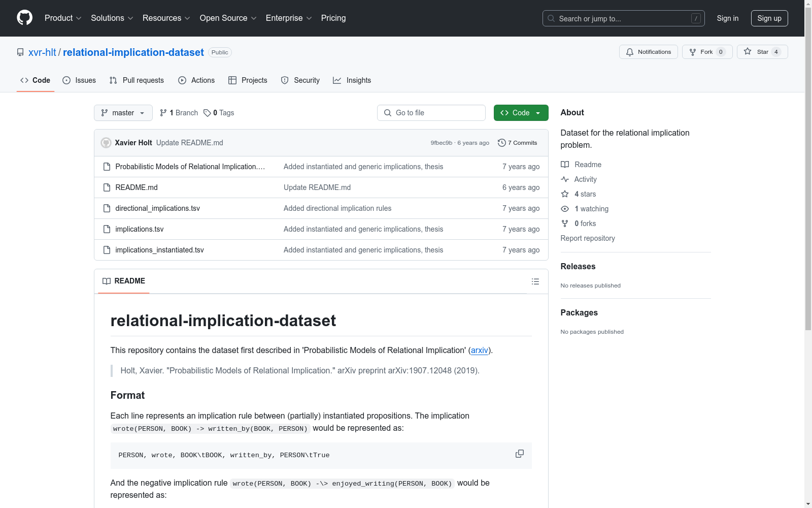Click the Insights graph icon
Viewport: 812px width, 508px height.
337,80
